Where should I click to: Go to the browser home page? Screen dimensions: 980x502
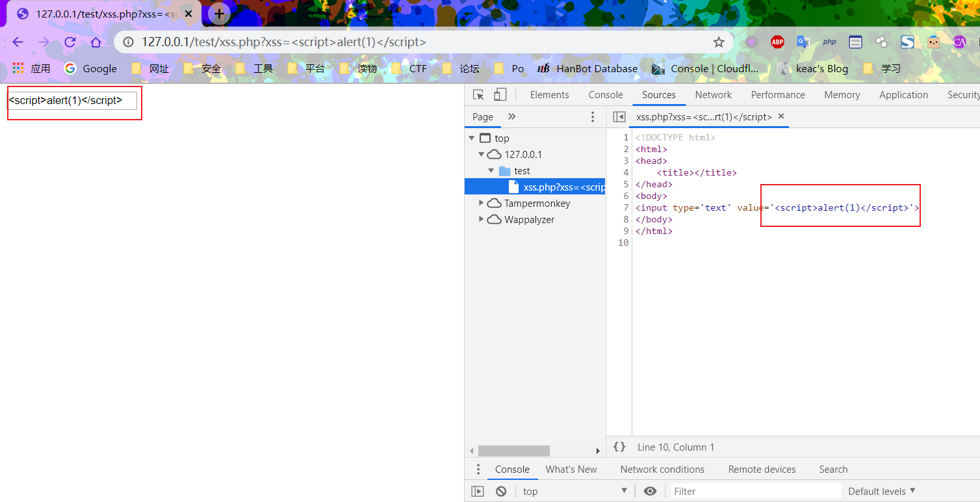pos(96,42)
